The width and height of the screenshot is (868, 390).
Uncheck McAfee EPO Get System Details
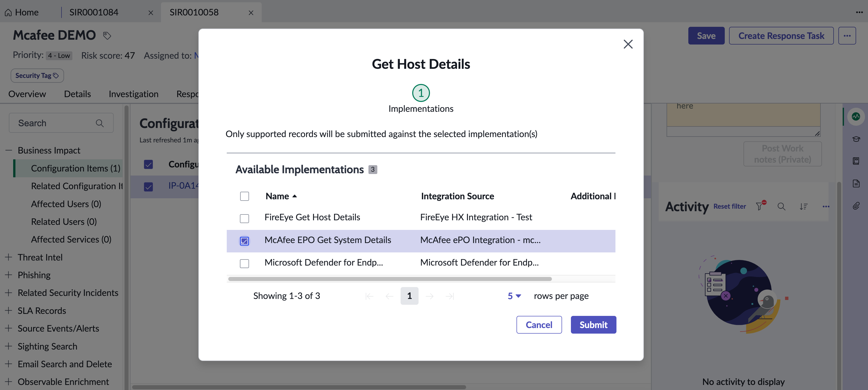click(x=244, y=241)
